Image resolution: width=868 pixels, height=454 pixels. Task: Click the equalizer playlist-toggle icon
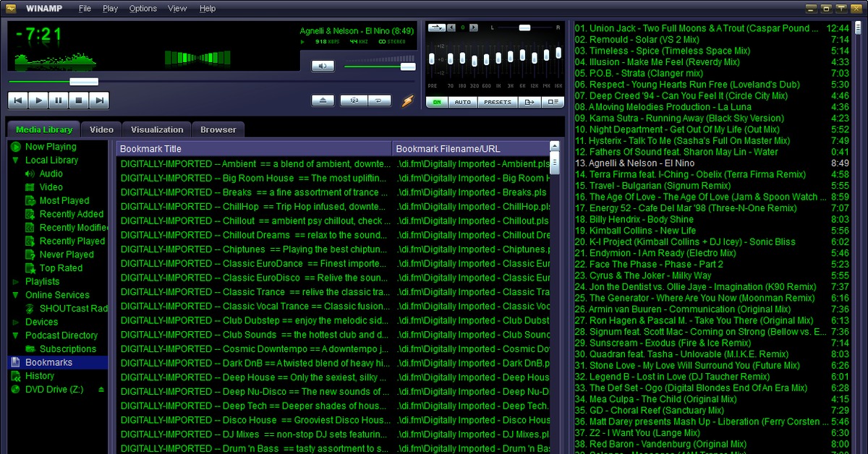tap(553, 102)
